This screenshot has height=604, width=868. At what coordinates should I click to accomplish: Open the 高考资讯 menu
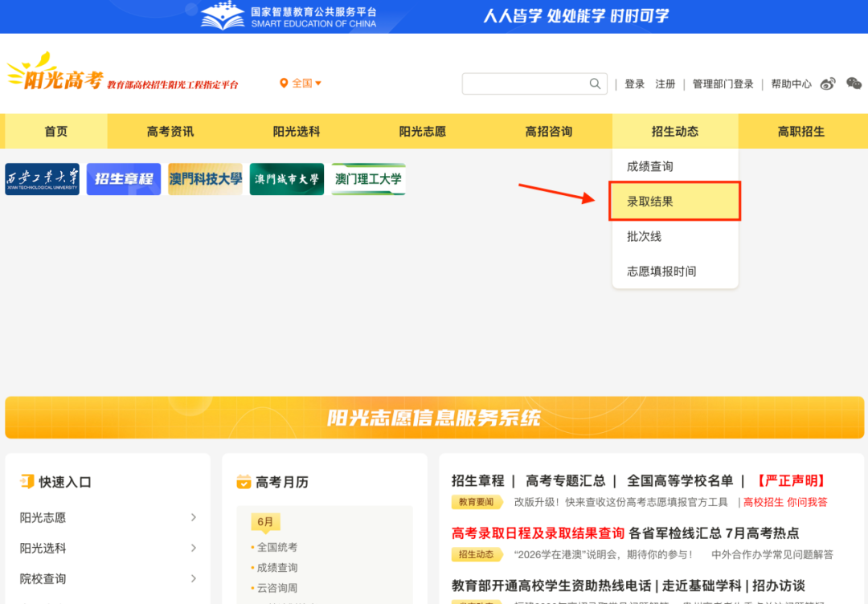pos(170,131)
